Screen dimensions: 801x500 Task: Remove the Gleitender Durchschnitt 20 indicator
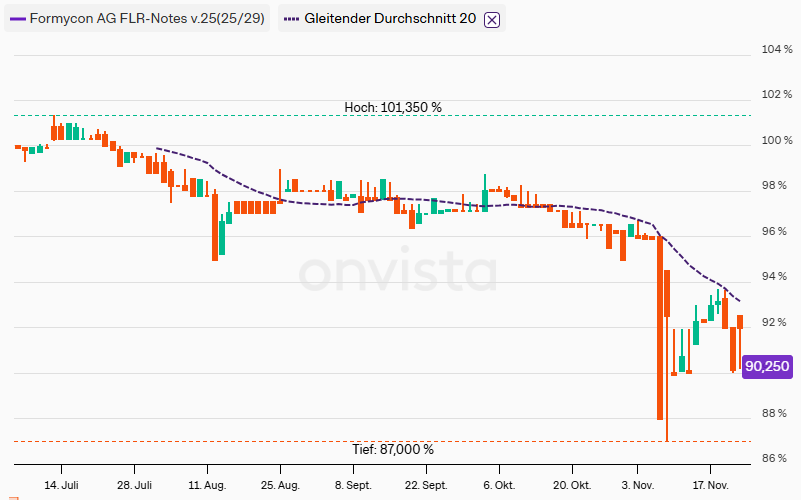[491, 19]
